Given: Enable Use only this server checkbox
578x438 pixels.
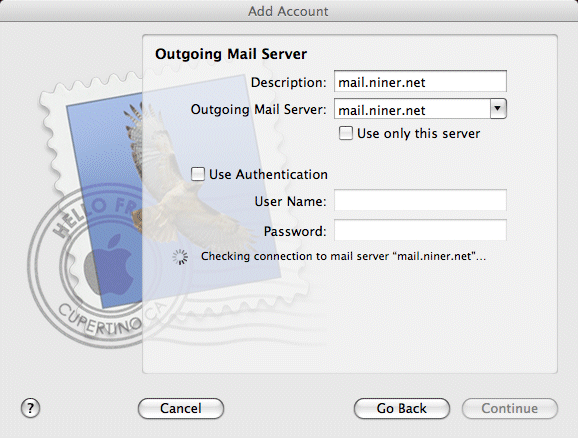Looking at the screenshot, I should (x=346, y=133).
